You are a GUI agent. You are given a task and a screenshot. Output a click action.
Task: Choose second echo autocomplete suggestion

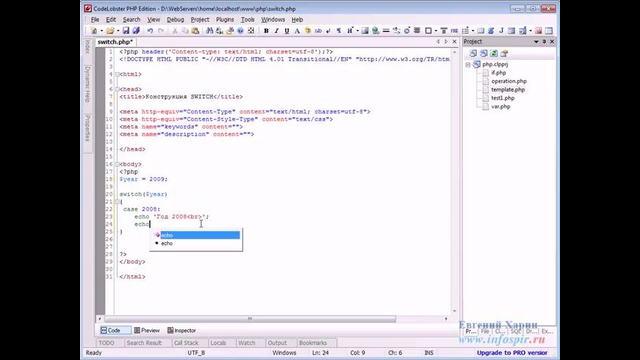pos(197,243)
